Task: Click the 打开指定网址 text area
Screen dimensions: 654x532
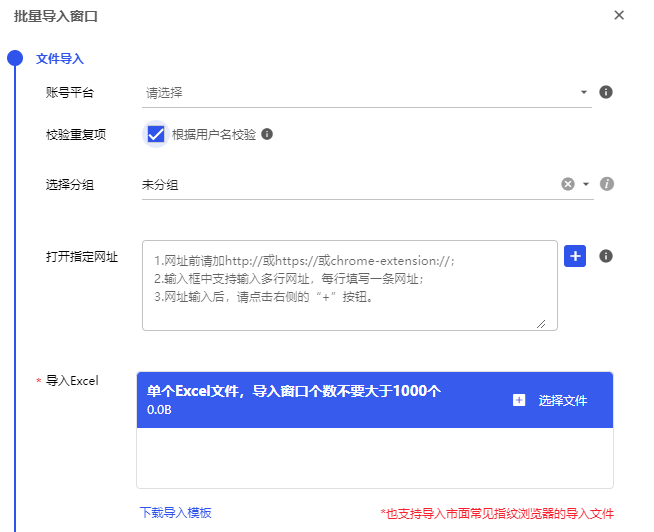Action: (x=350, y=285)
